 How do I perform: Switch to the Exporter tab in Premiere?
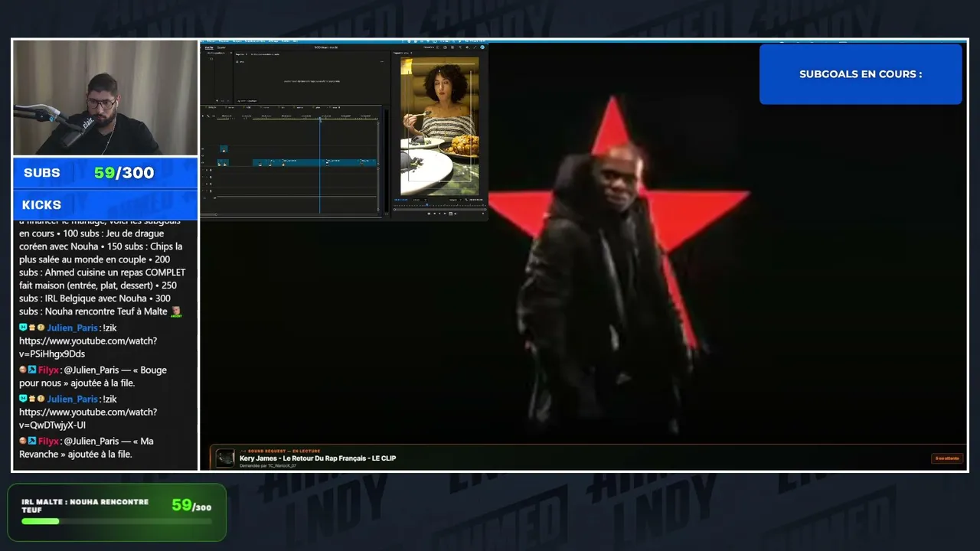tap(221, 47)
